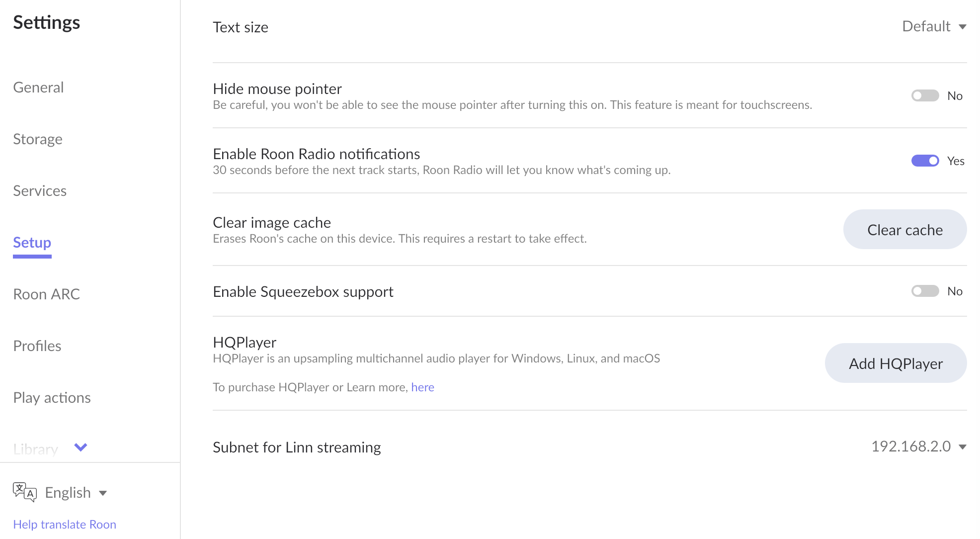The image size is (980, 539).
Task: Toggle Hide mouse pointer switch
Action: tap(925, 95)
